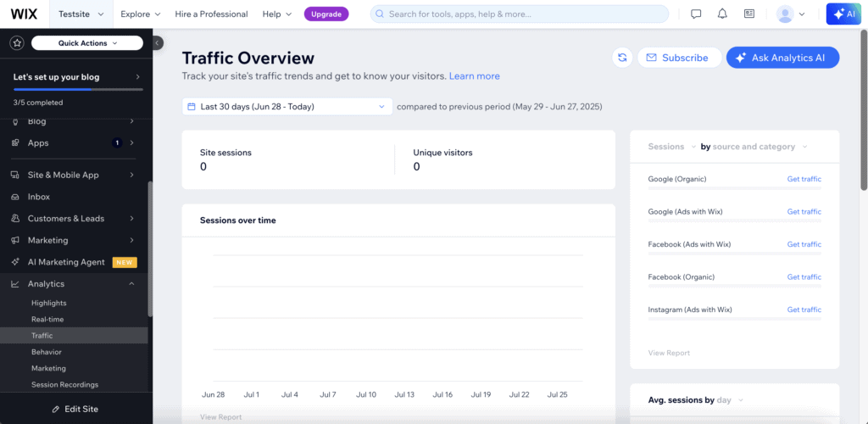The width and height of the screenshot is (868, 424).
Task: Expand the Customers & Leads chevron
Action: [x=131, y=218]
